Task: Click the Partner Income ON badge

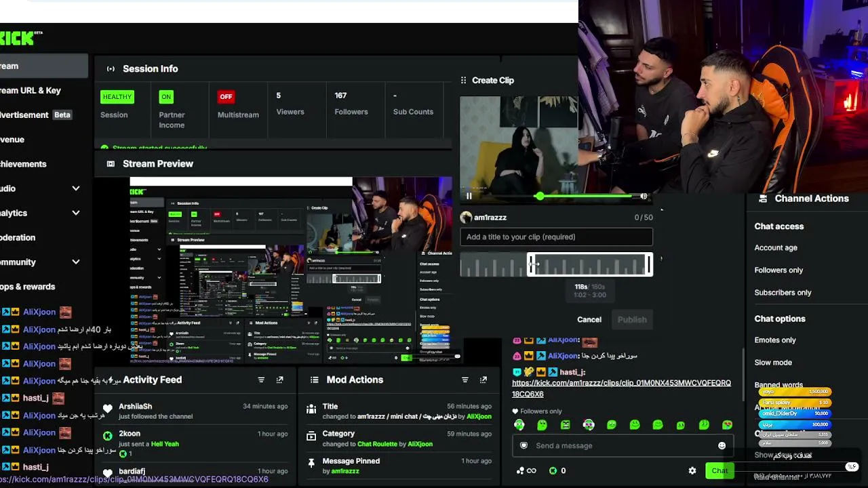Action: [x=166, y=97]
